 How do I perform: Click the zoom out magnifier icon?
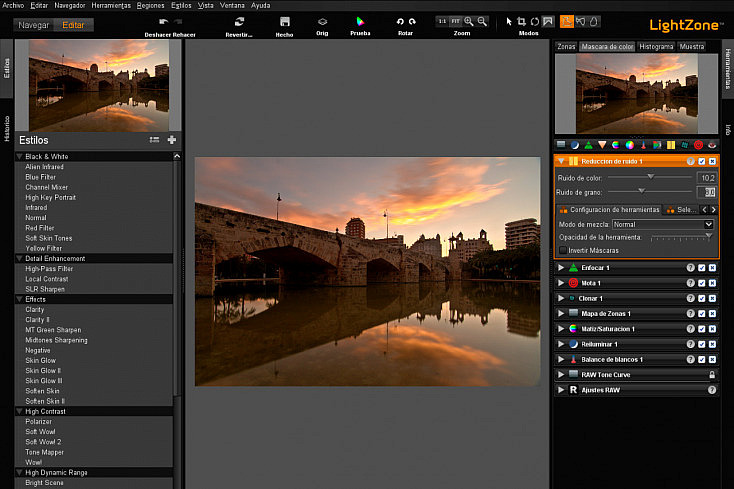[x=482, y=22]
